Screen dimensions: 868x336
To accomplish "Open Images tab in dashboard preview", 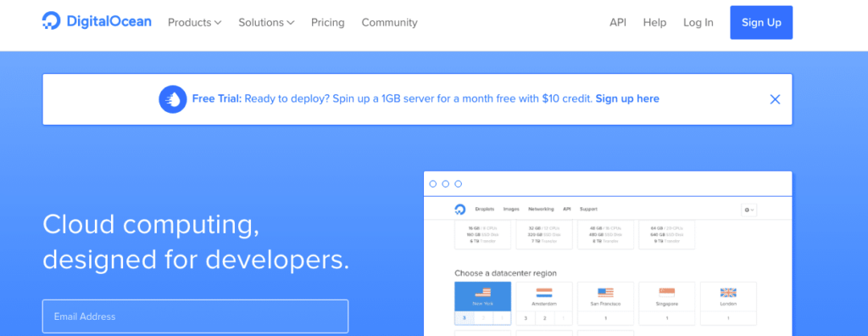I will 511,210.
